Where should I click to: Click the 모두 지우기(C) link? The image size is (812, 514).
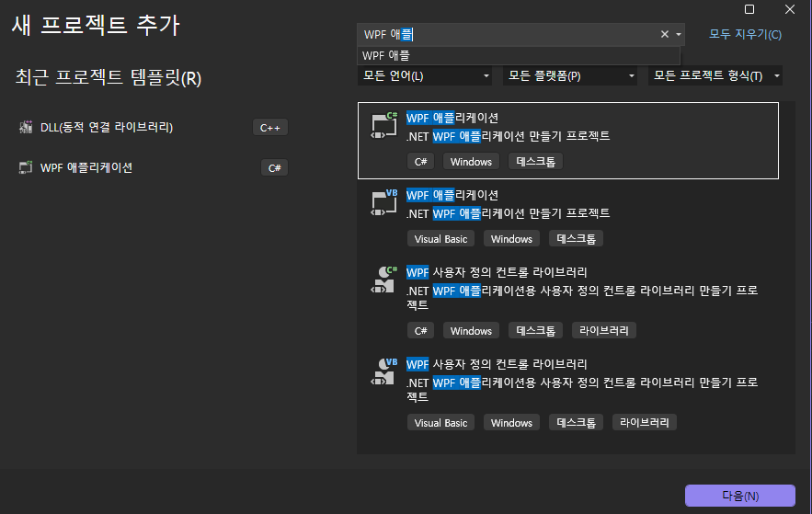coord(745,34)
